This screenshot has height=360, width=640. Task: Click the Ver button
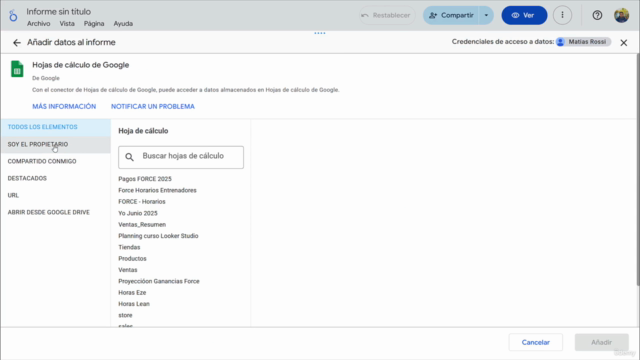[524, 16]
